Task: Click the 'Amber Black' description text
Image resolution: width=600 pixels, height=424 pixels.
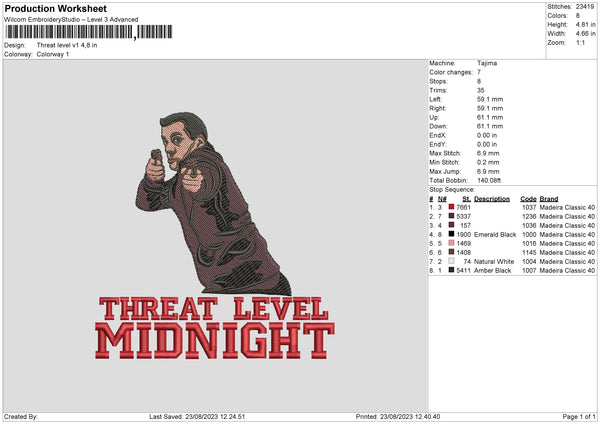Action: (492, 271)
